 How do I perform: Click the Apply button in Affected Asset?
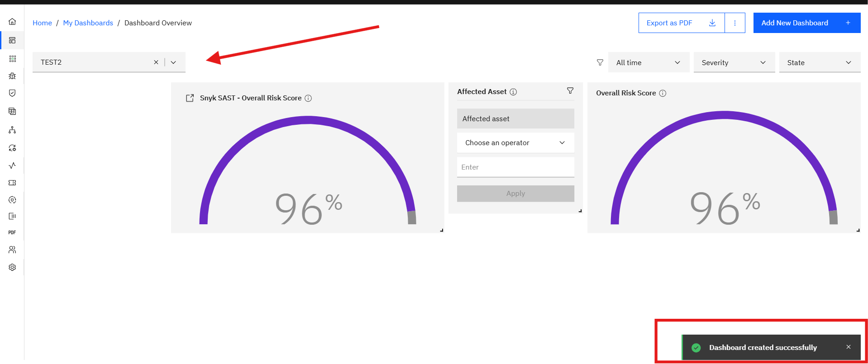(515, 194)
